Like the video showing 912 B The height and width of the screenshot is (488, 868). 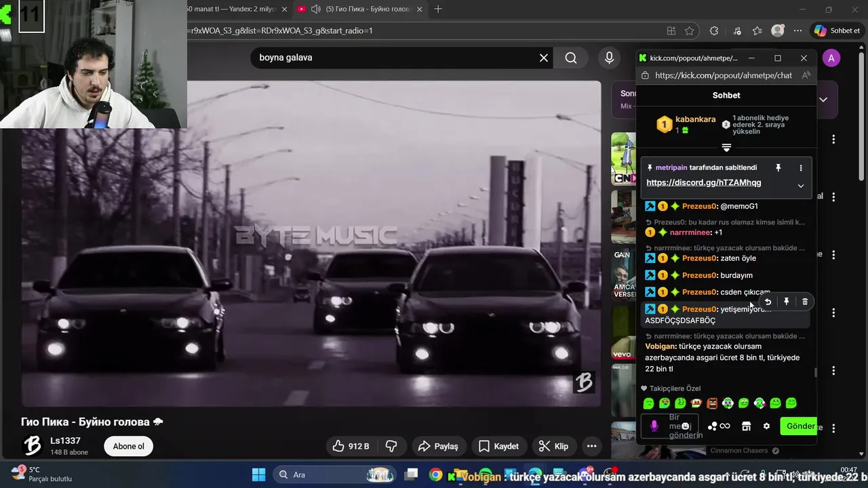(351, 446)
